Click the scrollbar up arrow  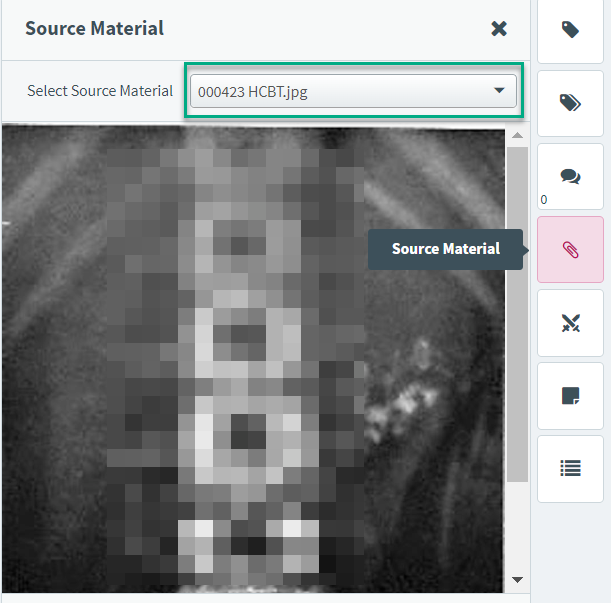click(x=517, y=135)
